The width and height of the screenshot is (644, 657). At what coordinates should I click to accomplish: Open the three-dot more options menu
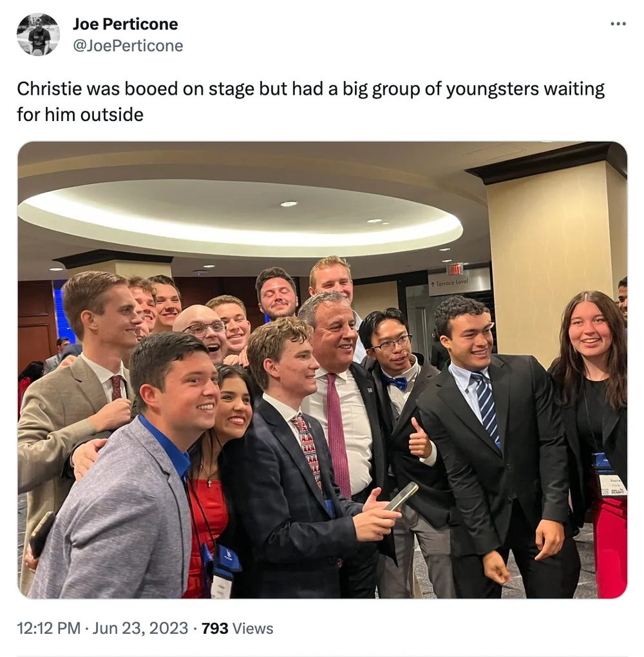[618, 24]
